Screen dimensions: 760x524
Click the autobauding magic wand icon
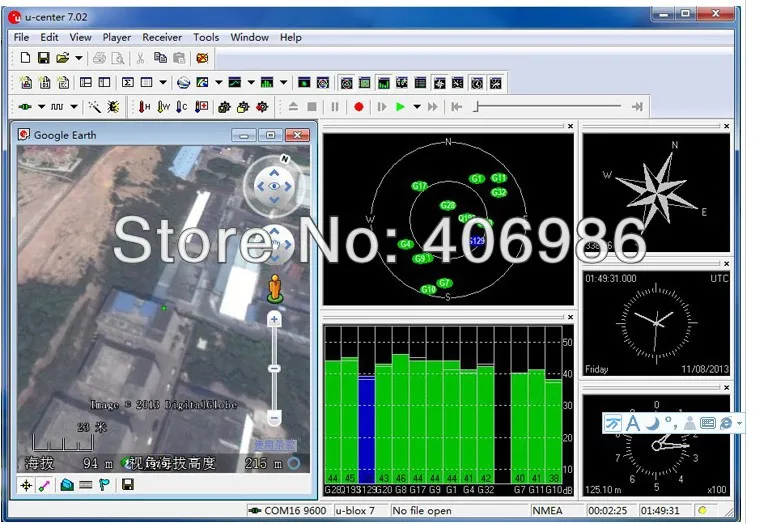(95, 107)
